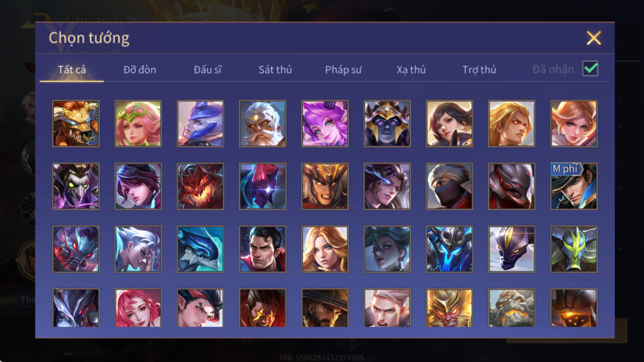Show the 'Pháp sư' hero category
This screenshot has width=644, height=362.
(343, 70)
